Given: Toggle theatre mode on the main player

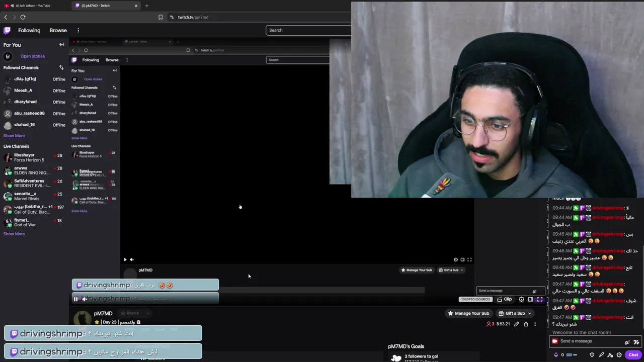Looking at the screenshot, I should [x=530, y=300].
